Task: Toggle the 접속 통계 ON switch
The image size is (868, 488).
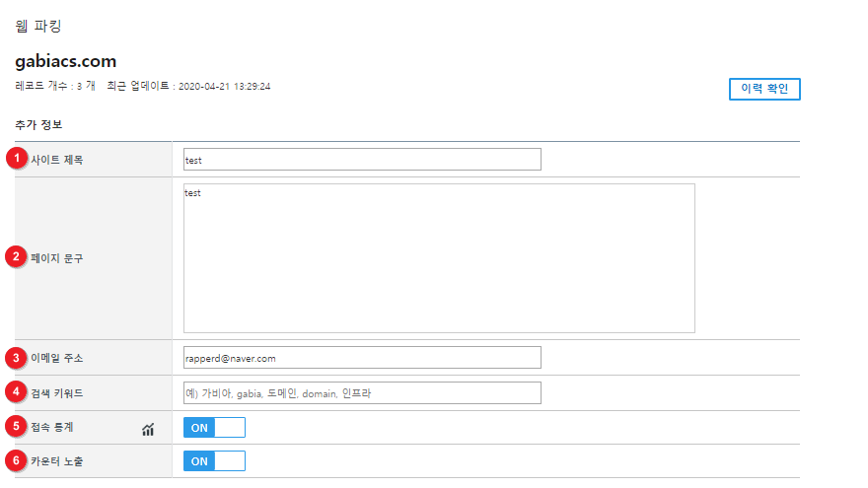Action: [214, 427]
